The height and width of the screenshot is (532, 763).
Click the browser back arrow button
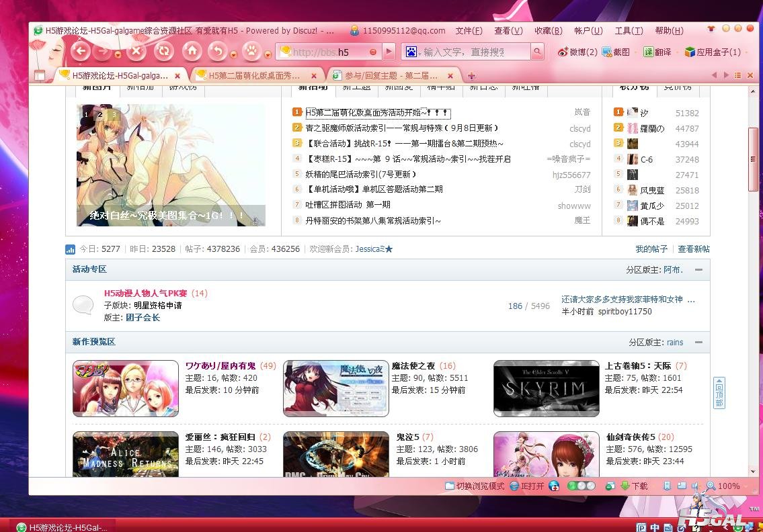[x=80, y=51]
